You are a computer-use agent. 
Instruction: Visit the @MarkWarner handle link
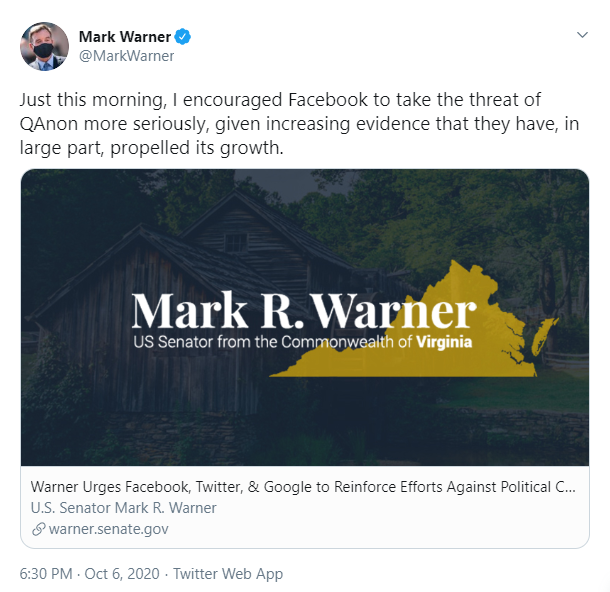tap(126, 56)
